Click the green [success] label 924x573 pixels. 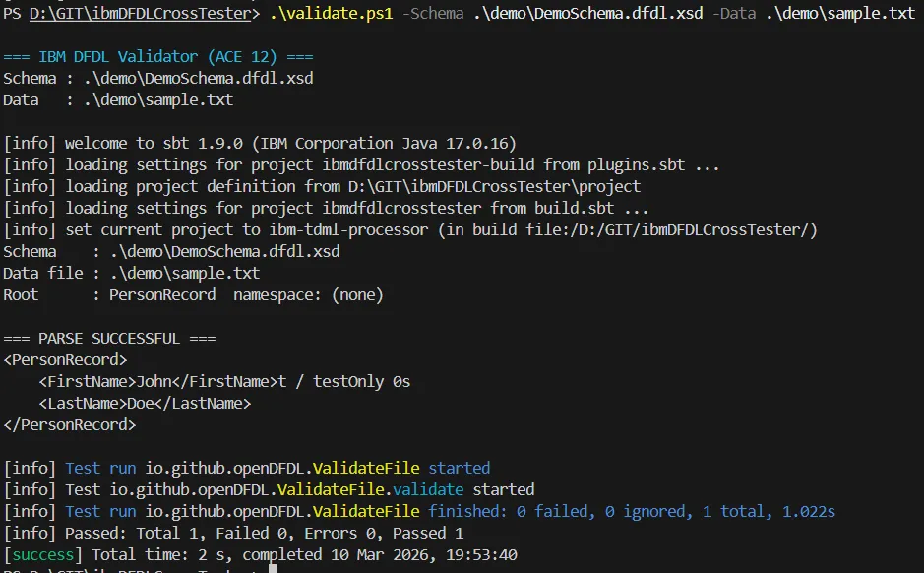pos(43,555)
